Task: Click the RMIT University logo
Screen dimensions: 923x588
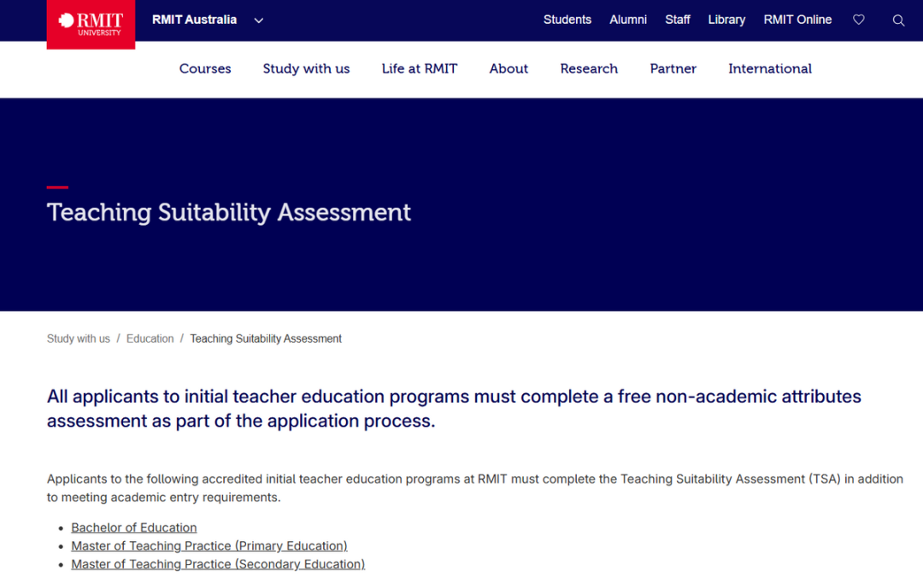Action: (x=91, y=25)
